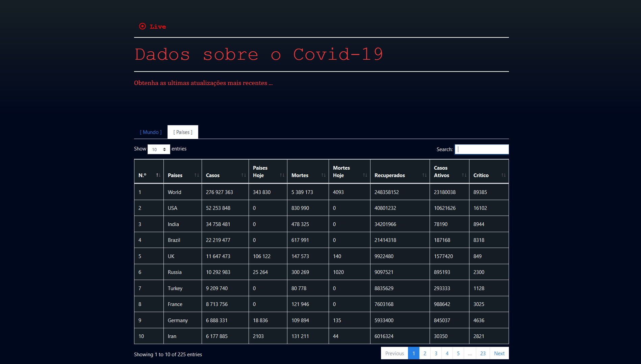Click World deaths today value 4093
Screen dimensions: 641x364
point(338,192)
